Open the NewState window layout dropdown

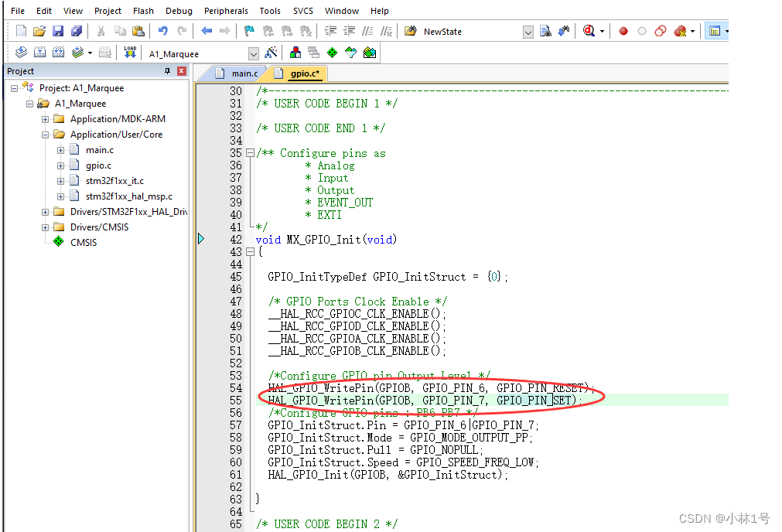pos(528,32)
